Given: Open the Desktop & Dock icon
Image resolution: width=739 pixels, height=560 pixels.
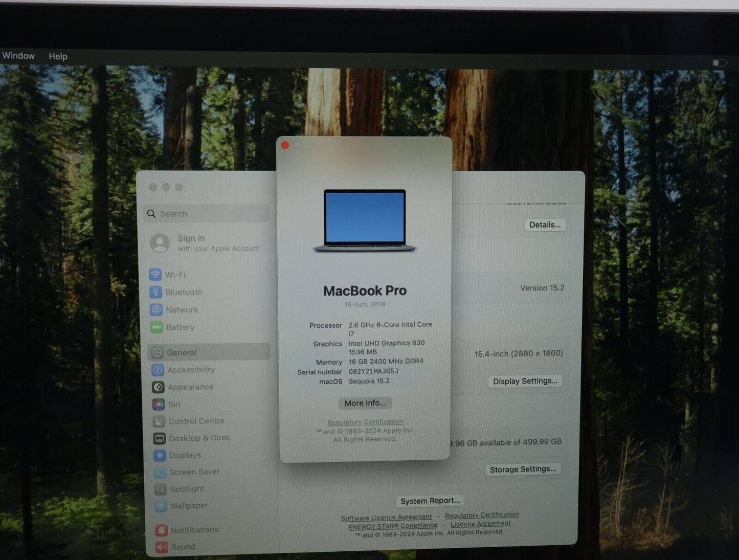Looking at the screenshot, I should pos(160,438).
